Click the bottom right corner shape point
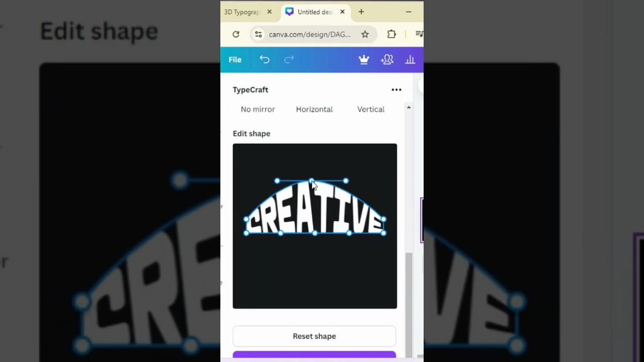This screenshot has height=362, width=644. (384, 233)
